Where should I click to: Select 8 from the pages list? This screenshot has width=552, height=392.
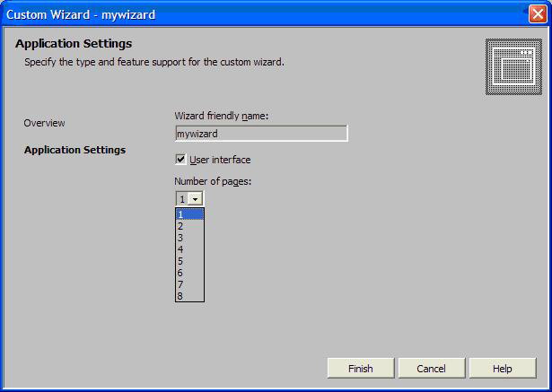[189, 296]
